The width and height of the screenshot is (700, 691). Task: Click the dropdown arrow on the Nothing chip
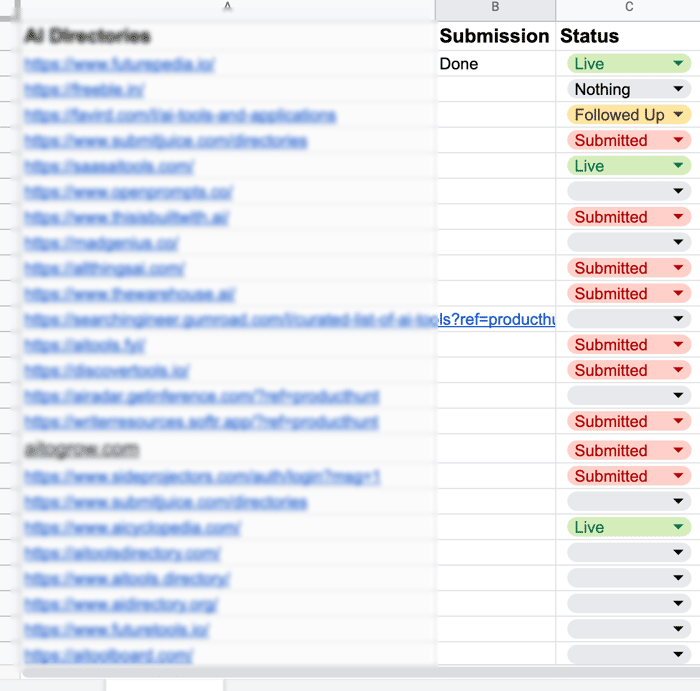pos(678,89)
